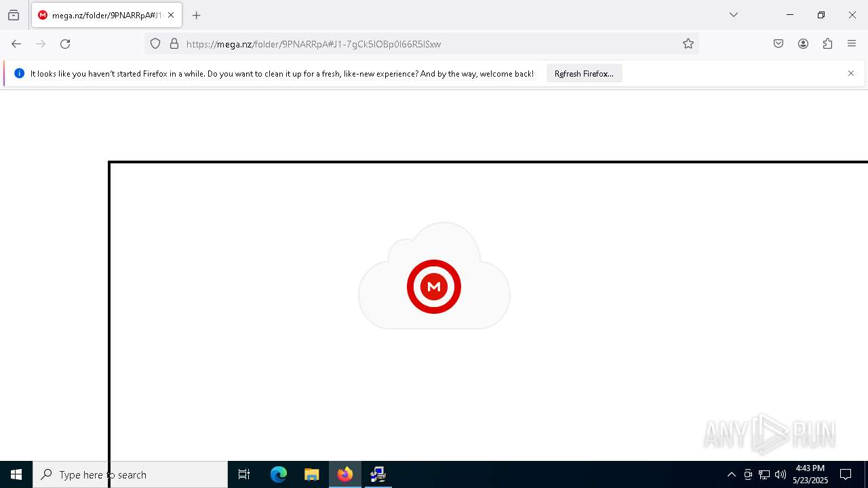Expand the list all tabs dropdown

(x=734, y=15)
